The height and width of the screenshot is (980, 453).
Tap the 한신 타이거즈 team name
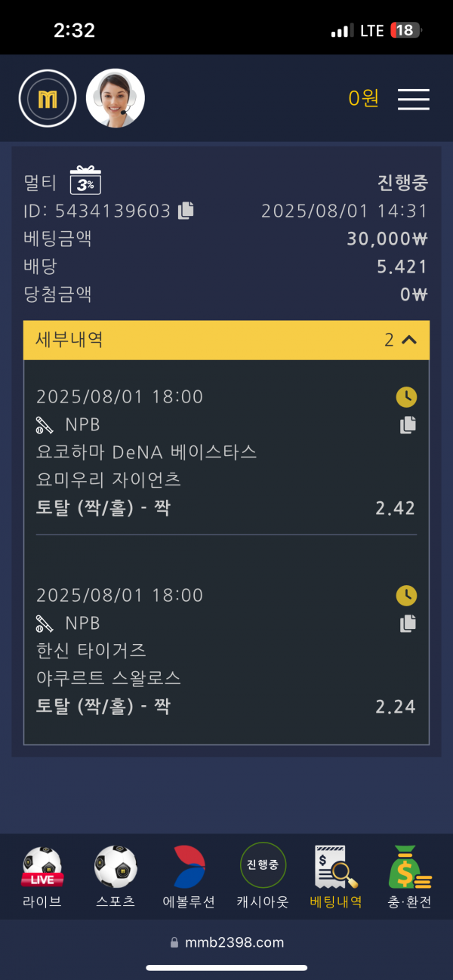[x=91, y=650]
